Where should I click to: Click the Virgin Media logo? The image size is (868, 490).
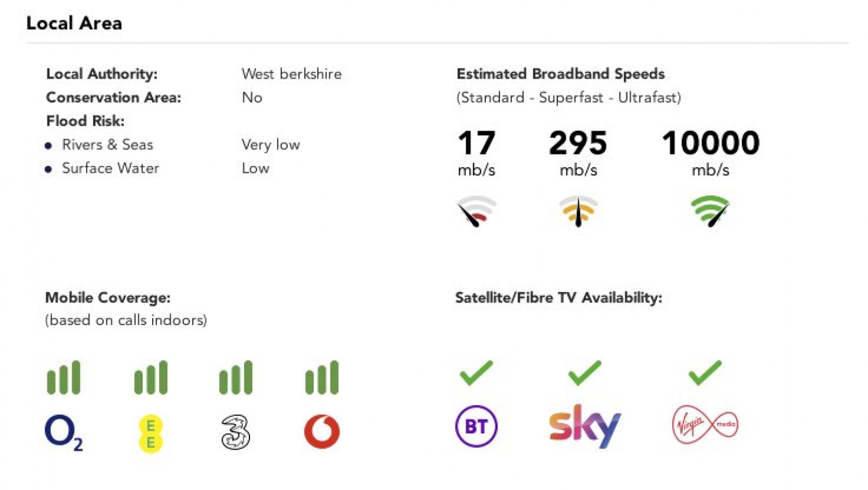[705, 425]
